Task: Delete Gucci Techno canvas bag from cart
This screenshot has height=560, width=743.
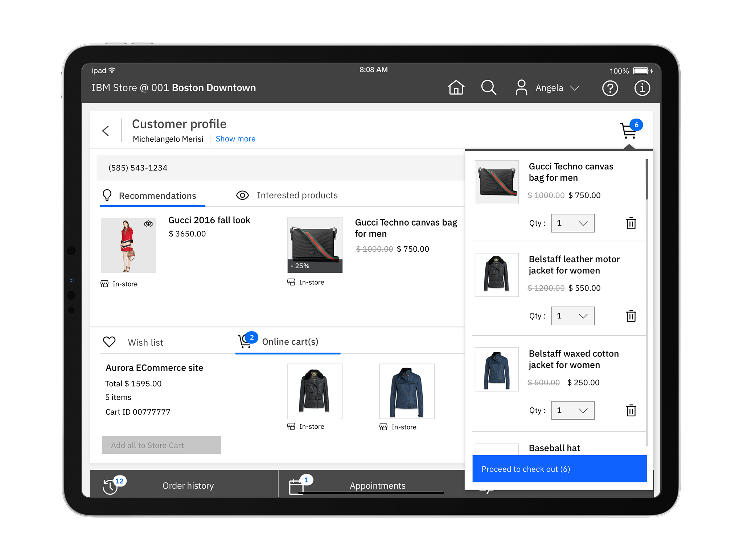Action: click(631, 223)
